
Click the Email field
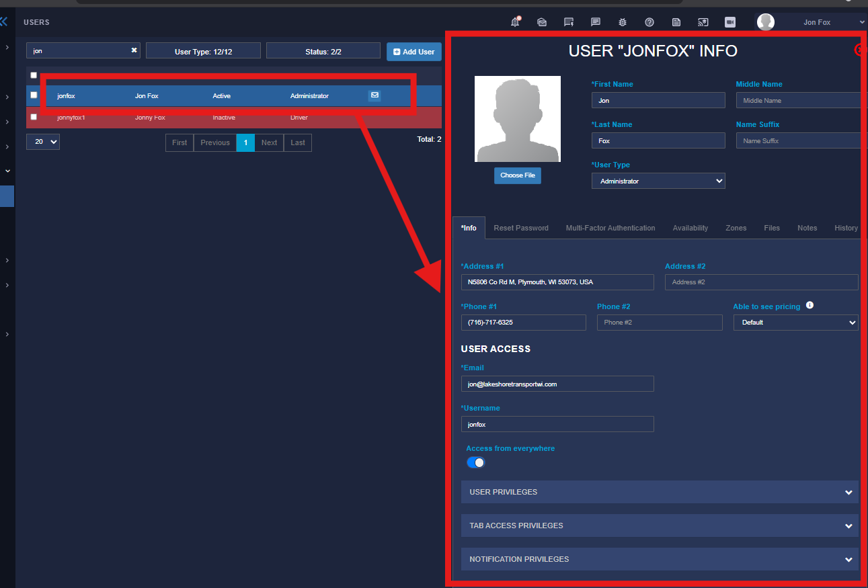pos(557,384)
